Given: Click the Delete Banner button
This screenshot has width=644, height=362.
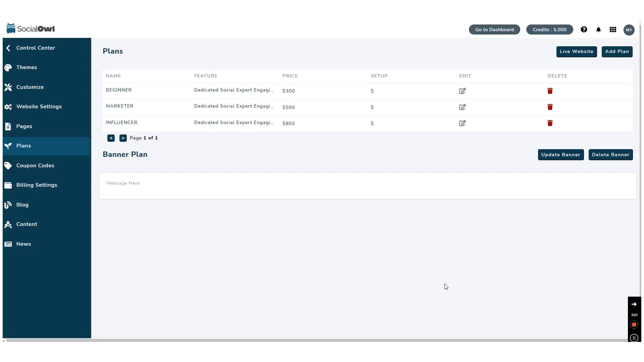Looking at the screenshot, I should point(610,155).
